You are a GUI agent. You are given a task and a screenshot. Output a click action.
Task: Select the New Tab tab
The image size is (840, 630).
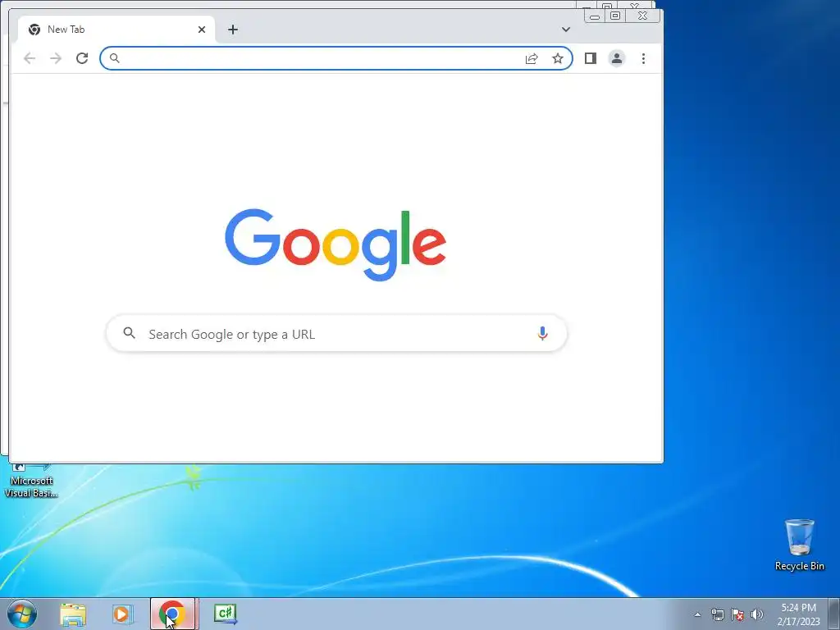[116, 30]
